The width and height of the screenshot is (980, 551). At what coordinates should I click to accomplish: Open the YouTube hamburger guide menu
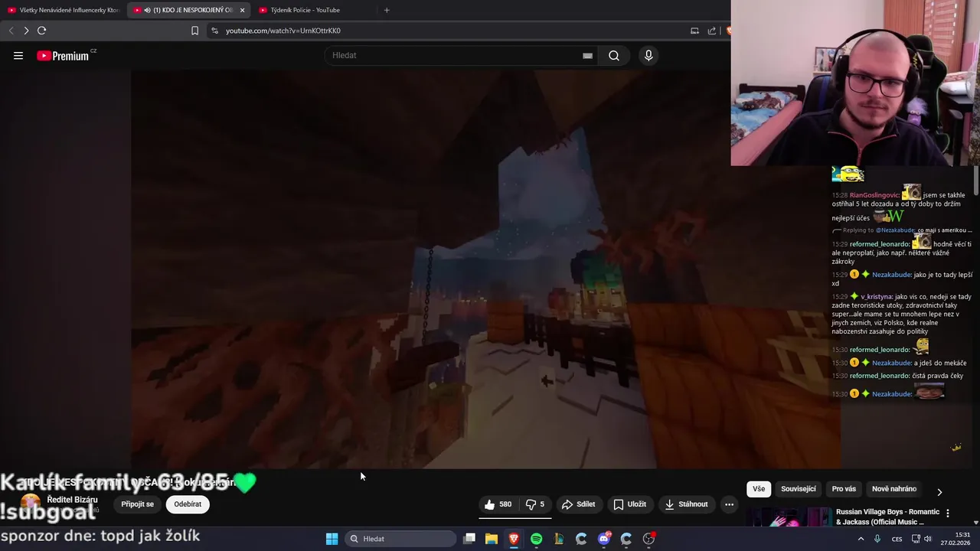tap(18, 56)
